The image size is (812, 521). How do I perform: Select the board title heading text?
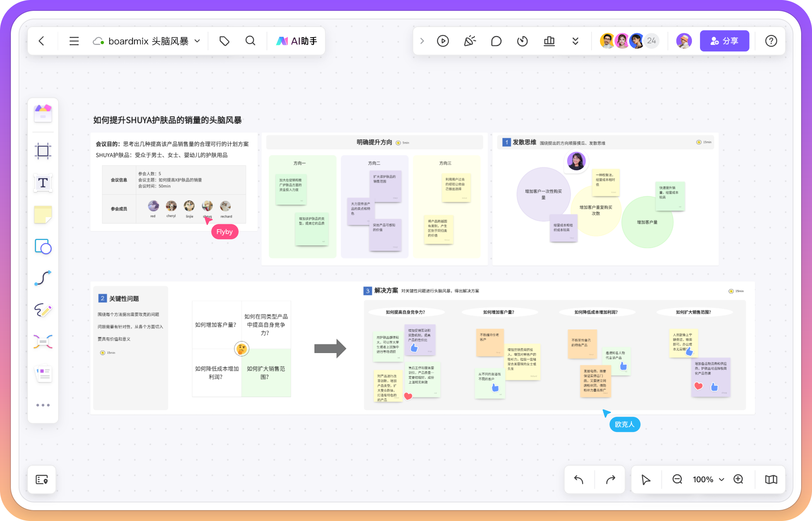(x=167, y=120)
